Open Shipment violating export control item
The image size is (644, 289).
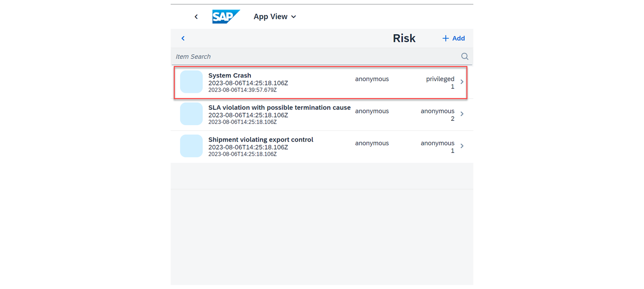click(322, 147)
